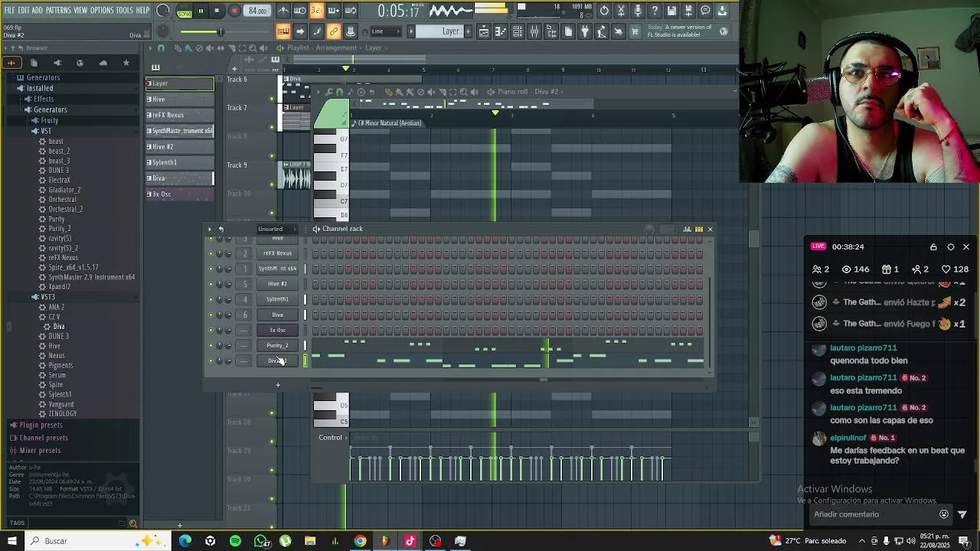This screenshot has height=551, width=980.
Task: Click the Spotify taskbar icon
Action: [235, 541]
